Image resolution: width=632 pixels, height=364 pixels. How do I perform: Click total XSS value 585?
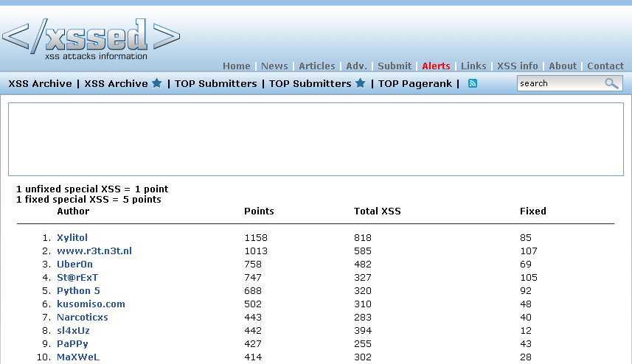click(363, 251)
